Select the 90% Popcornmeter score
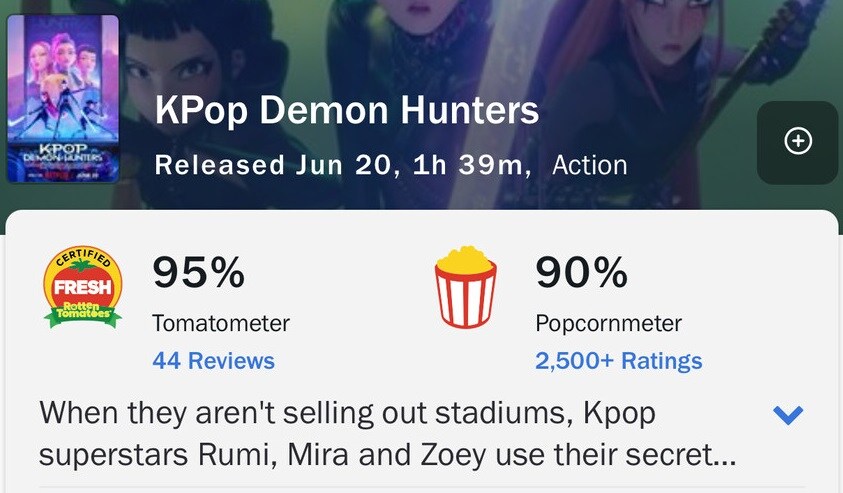 pos(581,272)
